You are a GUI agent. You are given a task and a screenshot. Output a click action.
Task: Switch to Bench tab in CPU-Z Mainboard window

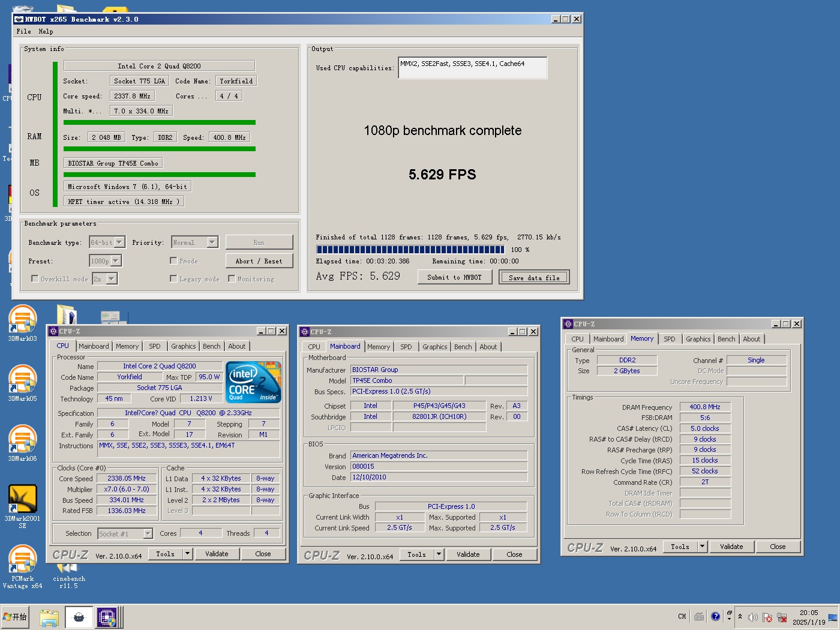[x=463, y=347]
